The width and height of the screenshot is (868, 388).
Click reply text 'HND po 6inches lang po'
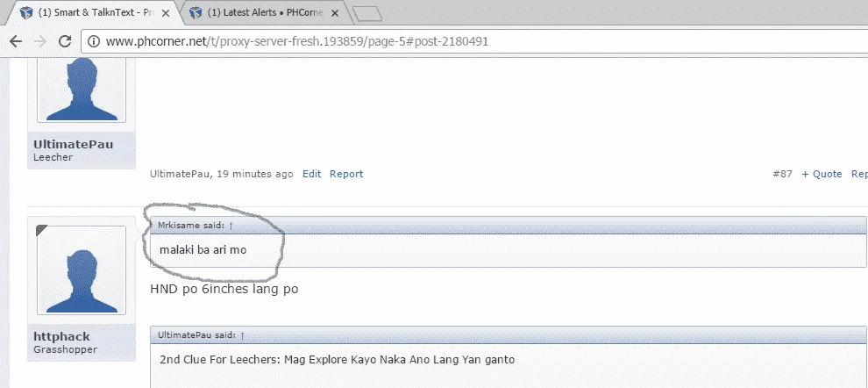(224, 290)
